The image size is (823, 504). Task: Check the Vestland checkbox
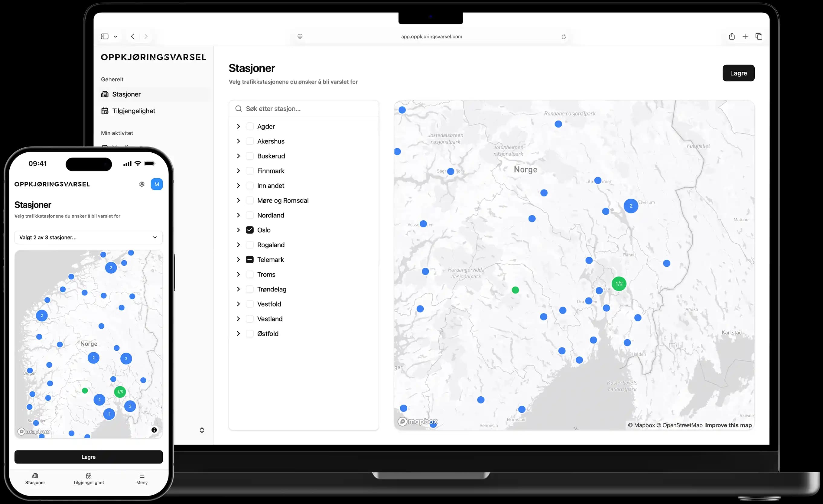249,319
